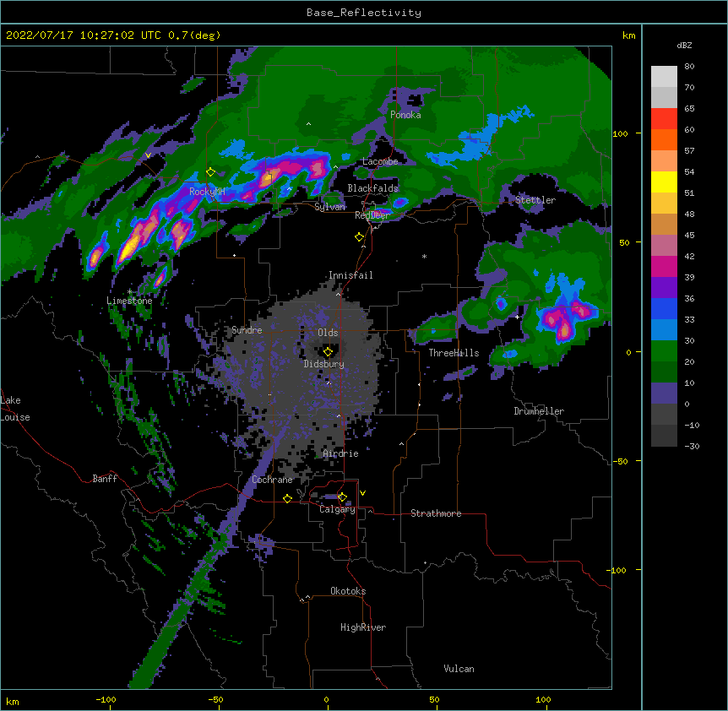Select the Sundre label

click(x=247, y=330)
